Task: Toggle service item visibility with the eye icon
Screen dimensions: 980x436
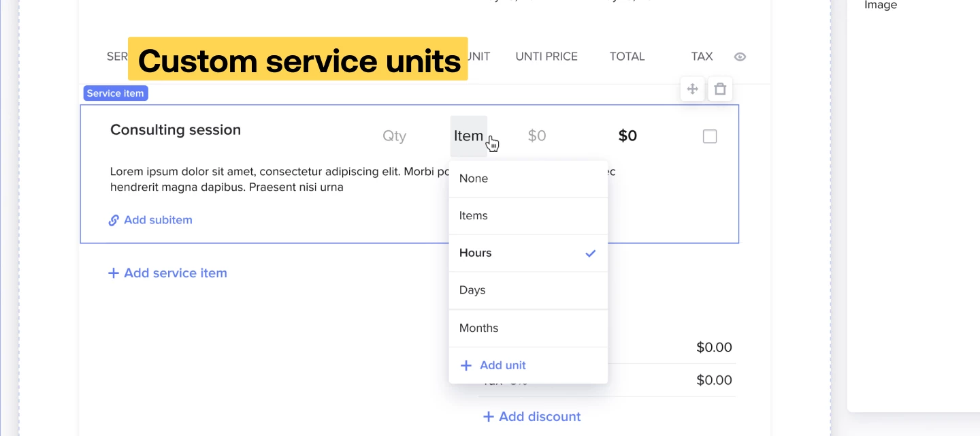Action: (x=740, y=57)
